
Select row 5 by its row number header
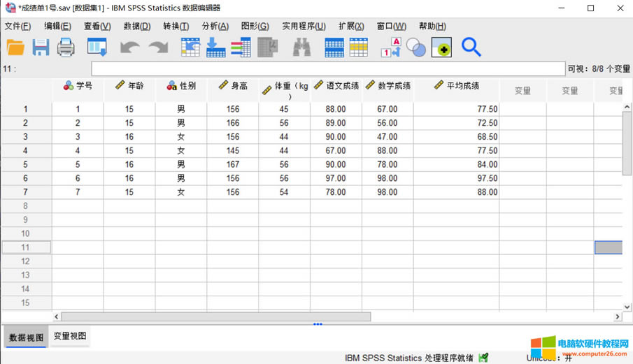click(26, 165)
